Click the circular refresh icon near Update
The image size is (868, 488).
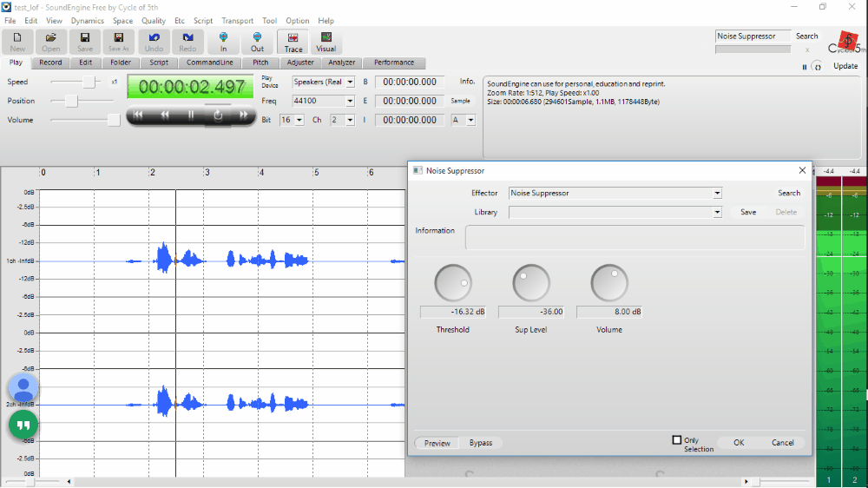point(817,67)
